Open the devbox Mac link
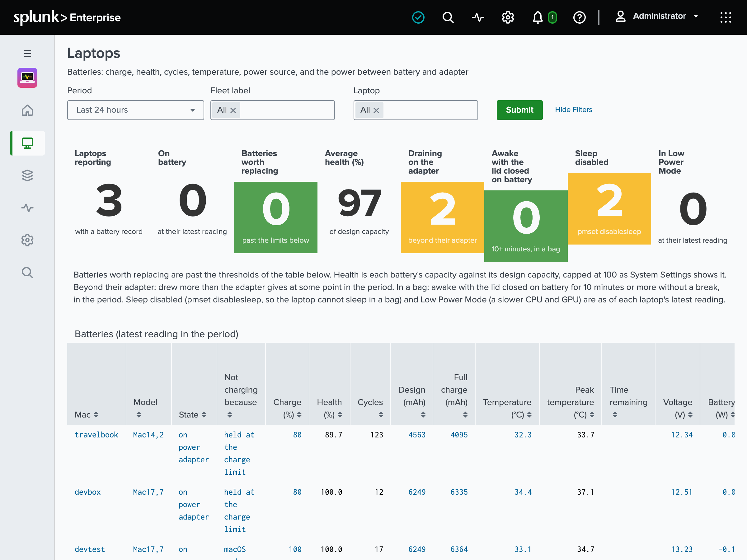The width and height of the screenshot is (747, 560). (x=87, y=492)
